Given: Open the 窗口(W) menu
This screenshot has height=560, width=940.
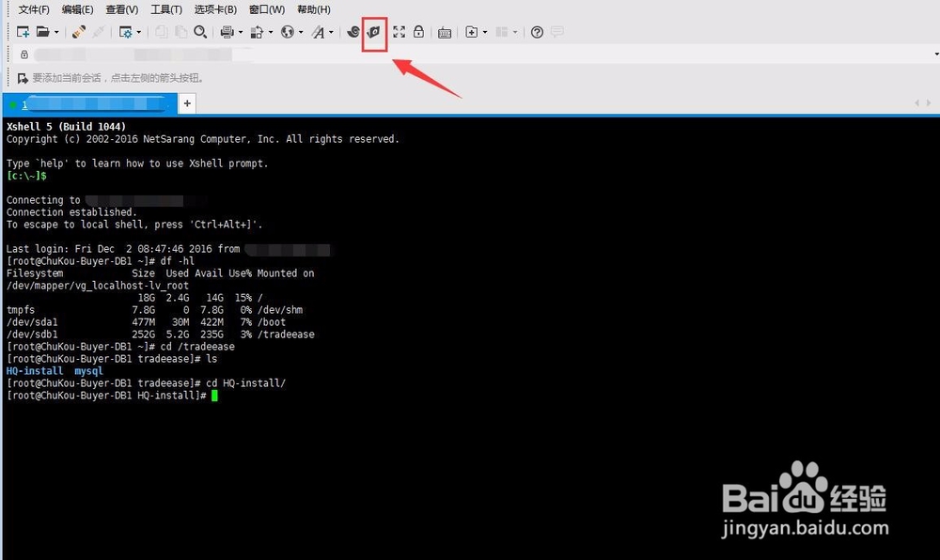Looking at the screenshot, I should point(267,9).
